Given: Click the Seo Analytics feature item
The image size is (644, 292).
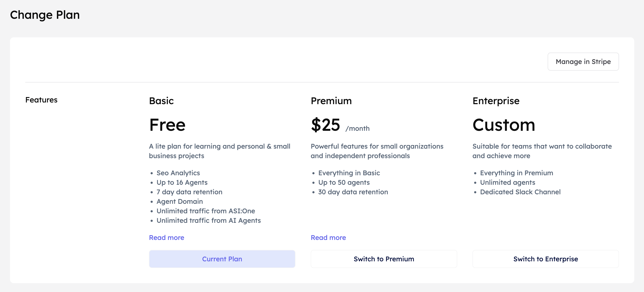Looking at the screenshot, I should 178,173.
